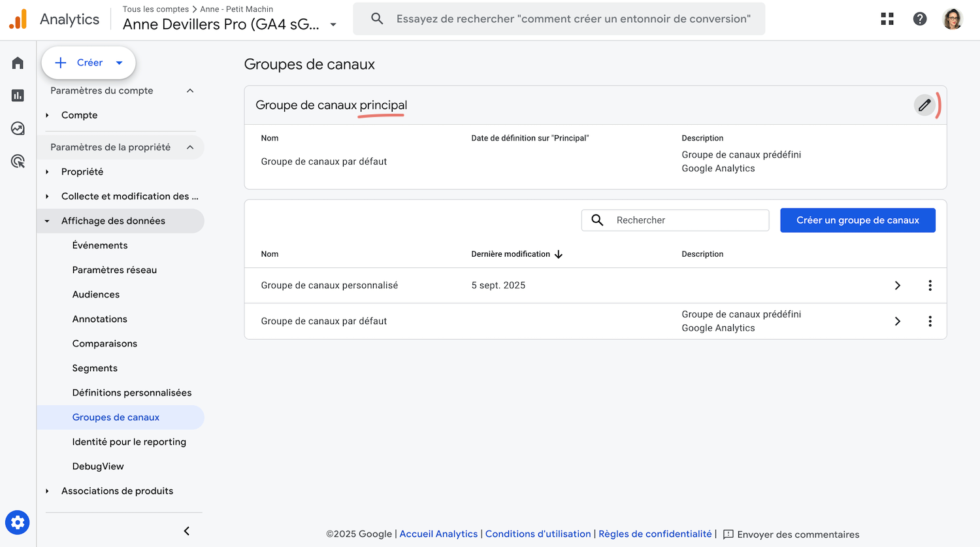Click the Rechercher channel group search field

tap(688, 220)
